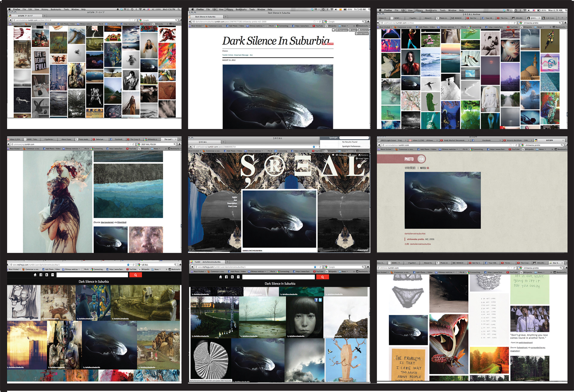Click home icon in the myfreyja window searching LEE BUL
The width and height of the screenshot is (574, 392).
point(35,275)
